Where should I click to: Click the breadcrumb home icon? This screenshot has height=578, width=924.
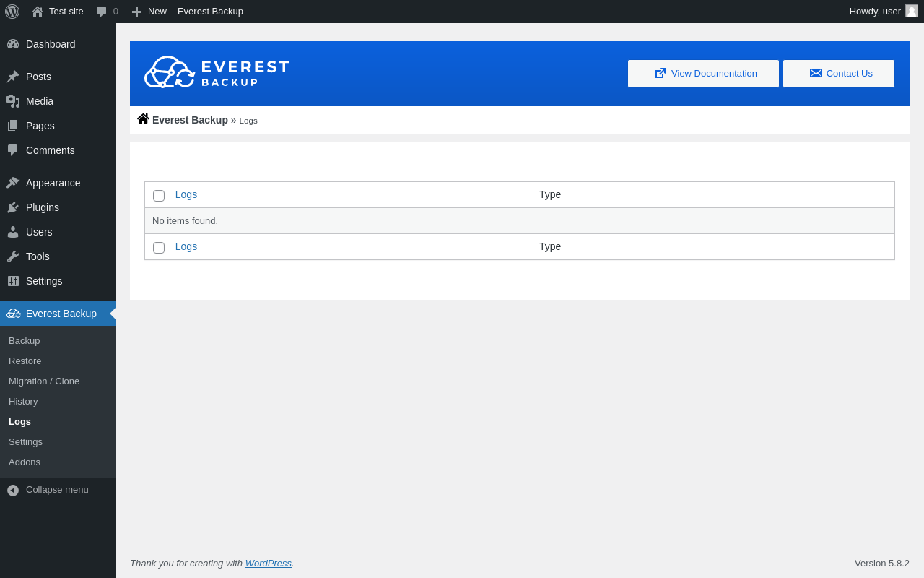(x=143, y=118)
